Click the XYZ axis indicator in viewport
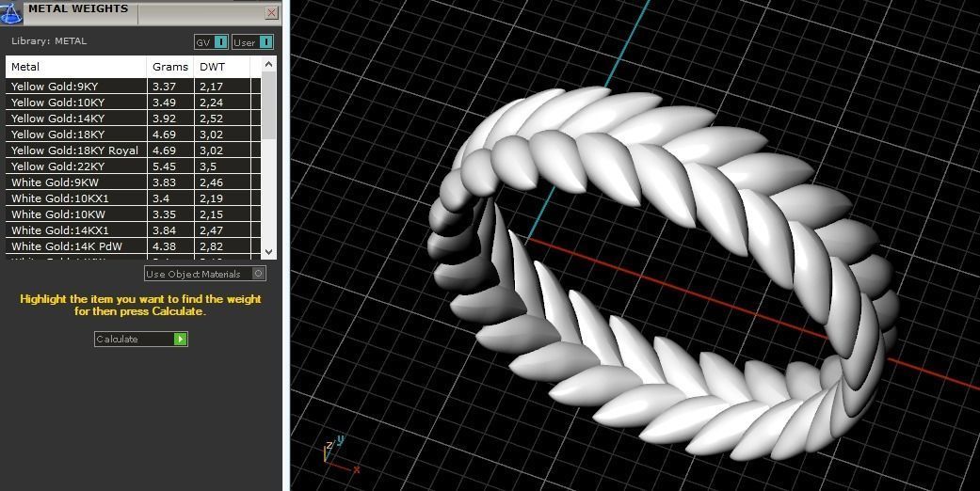 (x=341, y=456)
